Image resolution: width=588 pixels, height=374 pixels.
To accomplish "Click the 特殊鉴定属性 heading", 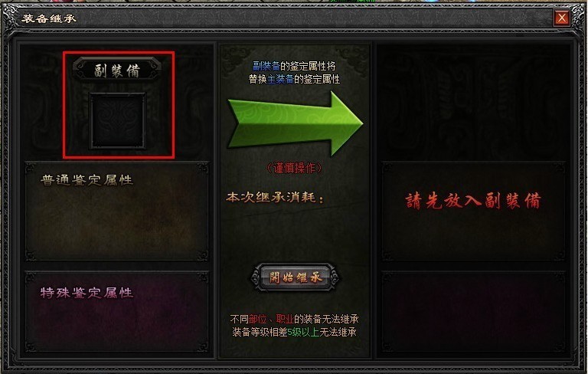I will point(87,293).
